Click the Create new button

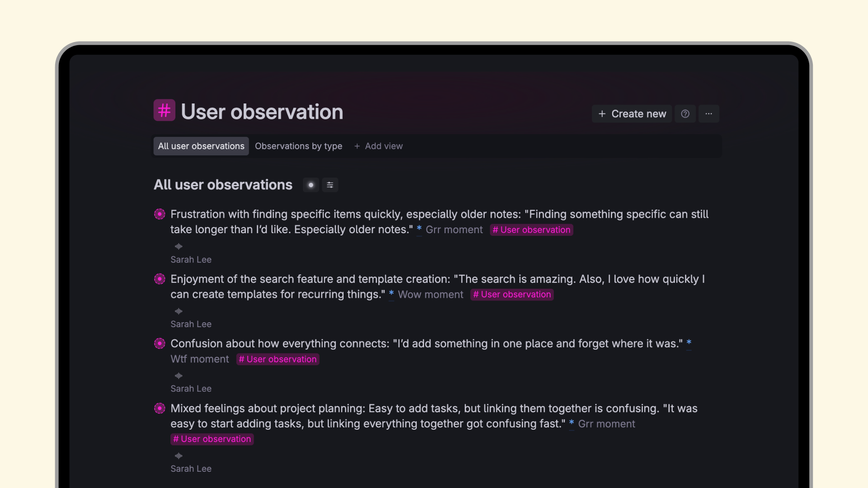[x=632, y=114]
